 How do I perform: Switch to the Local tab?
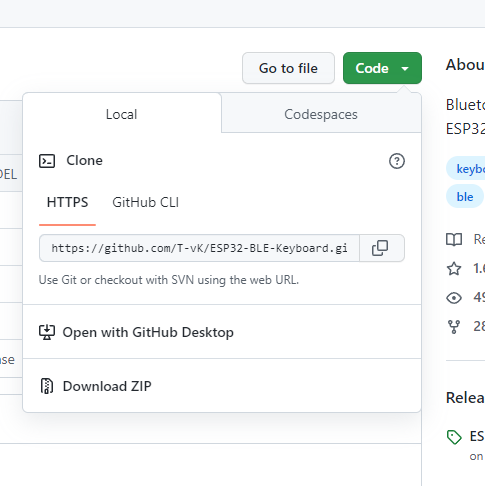click(x=122, y=114)
